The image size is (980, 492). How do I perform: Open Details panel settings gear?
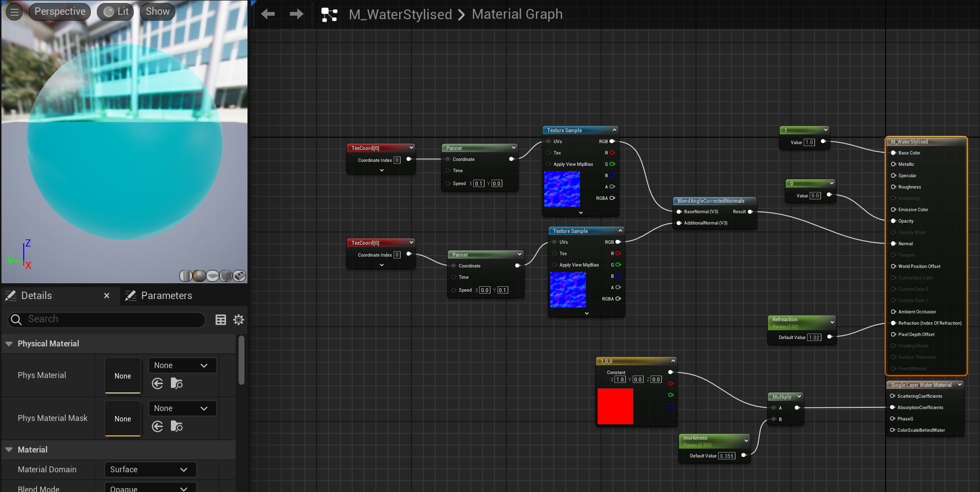[x=239, y=320]
